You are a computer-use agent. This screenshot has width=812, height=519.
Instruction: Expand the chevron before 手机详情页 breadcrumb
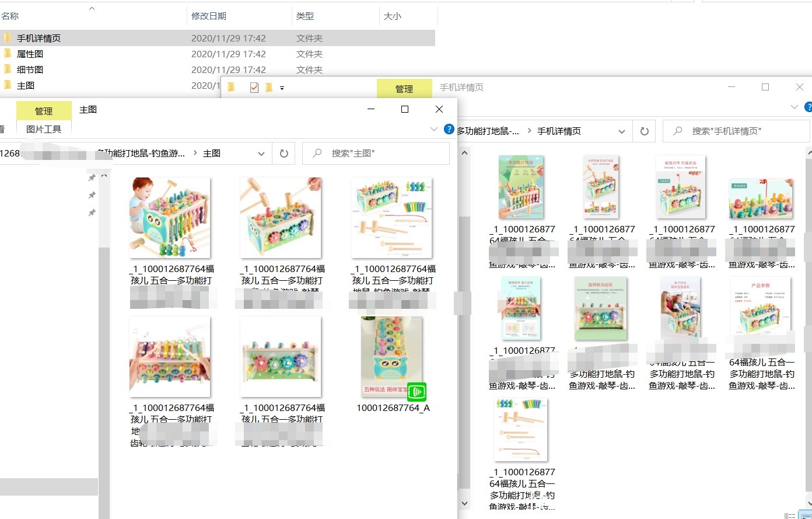pos(530,131)
